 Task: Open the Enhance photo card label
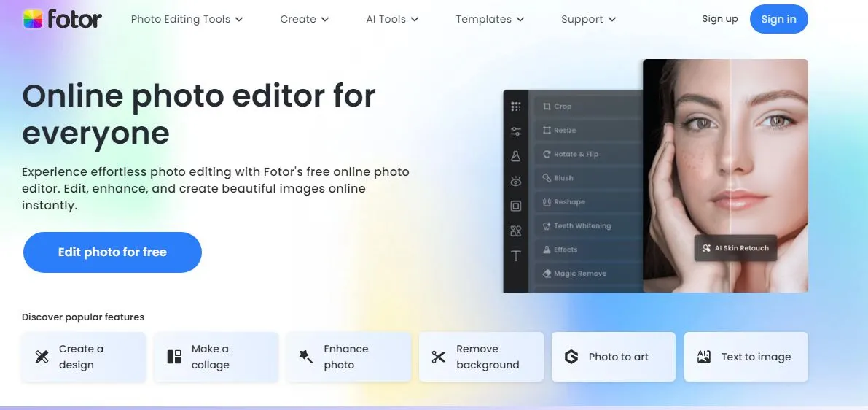[x=346, y=357]
